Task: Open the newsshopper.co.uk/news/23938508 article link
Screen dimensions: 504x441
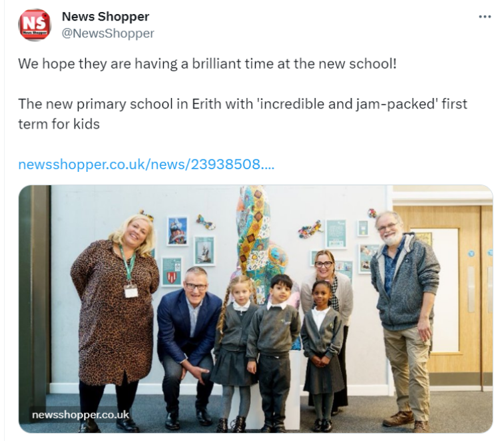Action: [146, 165]
